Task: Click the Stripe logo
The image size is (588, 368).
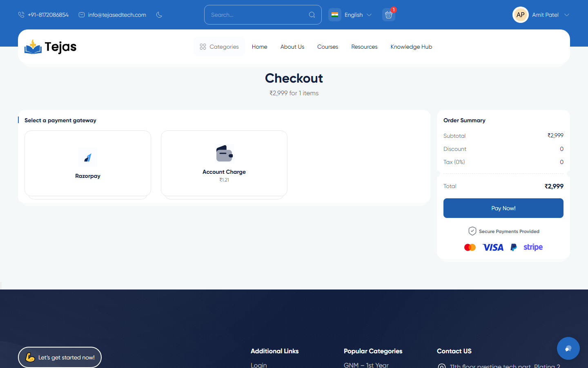Action: [x=533, y=247]
